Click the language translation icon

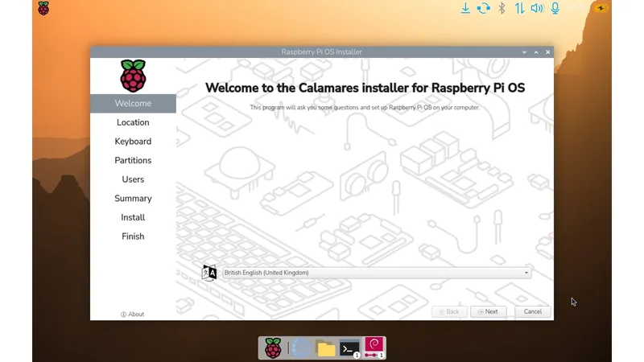coord(209,273)
